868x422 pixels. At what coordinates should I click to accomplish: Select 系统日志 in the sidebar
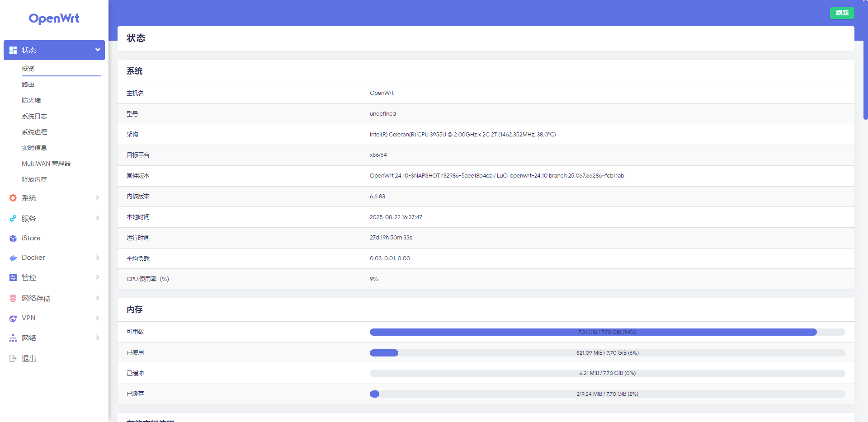34,116
